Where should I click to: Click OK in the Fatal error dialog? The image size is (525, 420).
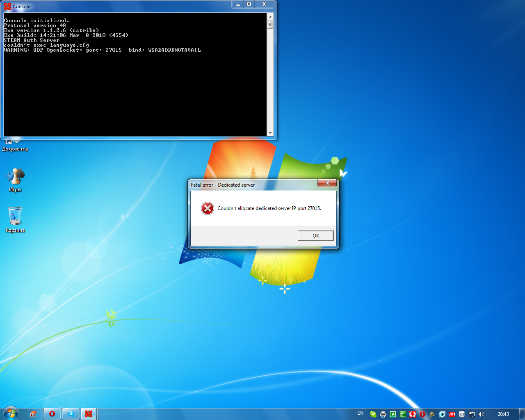(x=315, y=235)
